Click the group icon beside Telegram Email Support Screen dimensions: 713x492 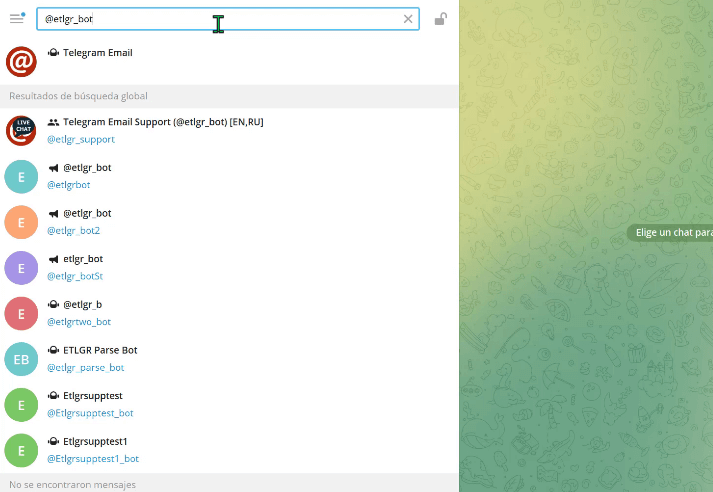pos(53,122)
